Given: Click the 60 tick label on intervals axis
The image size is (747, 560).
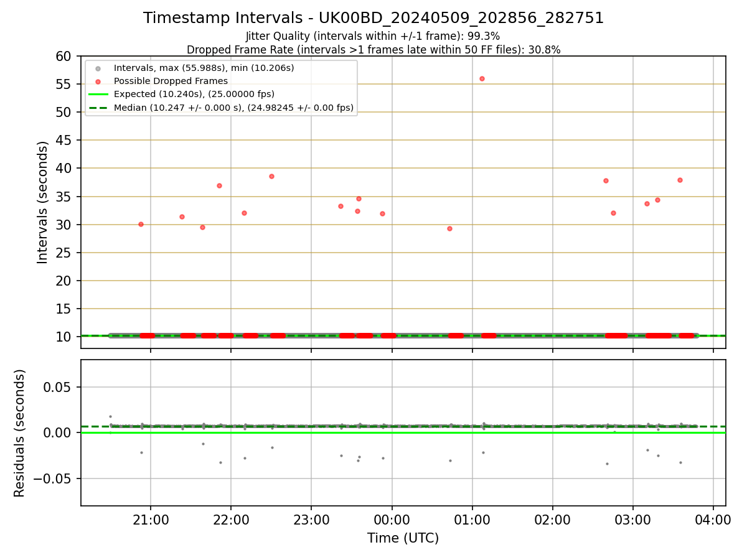Looking at the screenshot, I should pyautogui.click(x=63, y=56).
